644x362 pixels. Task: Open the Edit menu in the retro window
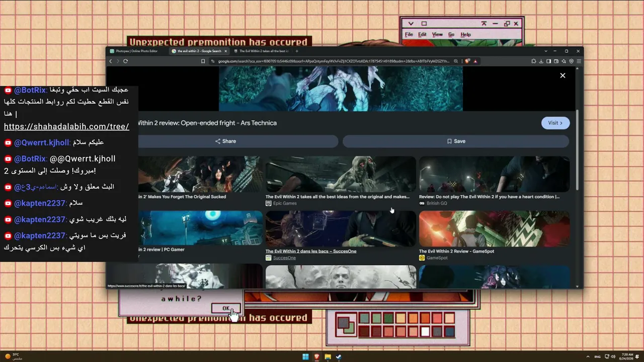pyautogui.click(x=422, y=35)
